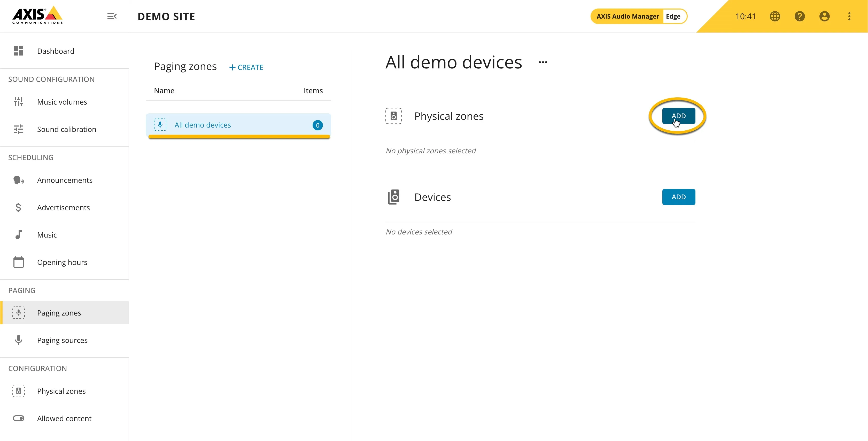Viewport: 868px width, 441px height.
Task: Click the Announcements speaking head icon
Action: 19,180
